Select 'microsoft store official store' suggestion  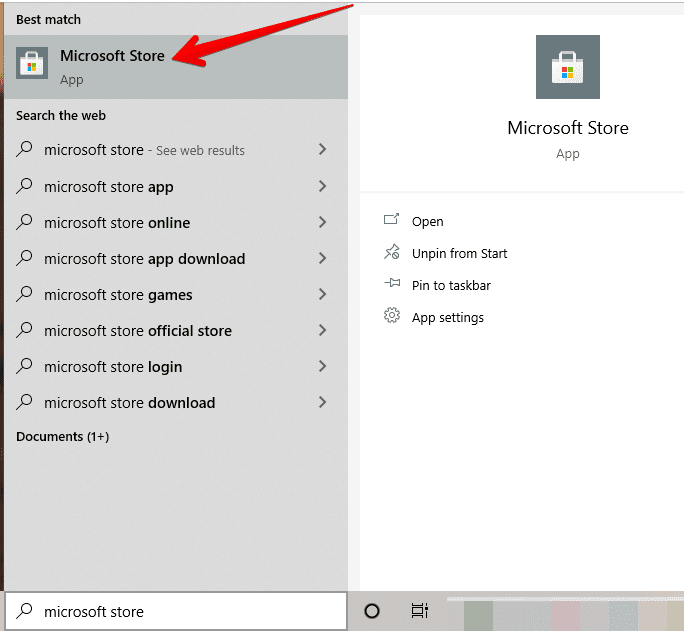pyautogui.click(x=176, y=331)
